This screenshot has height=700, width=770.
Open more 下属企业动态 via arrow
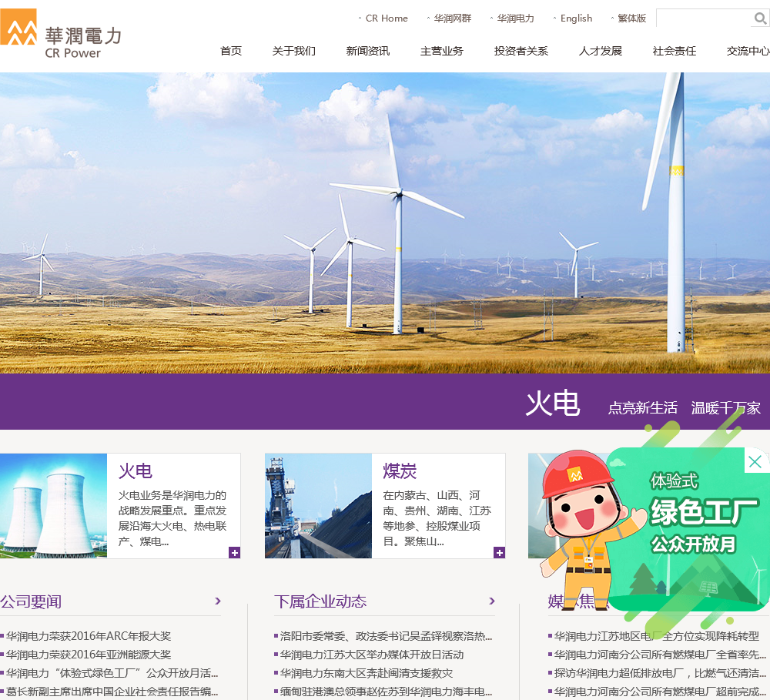492,601
